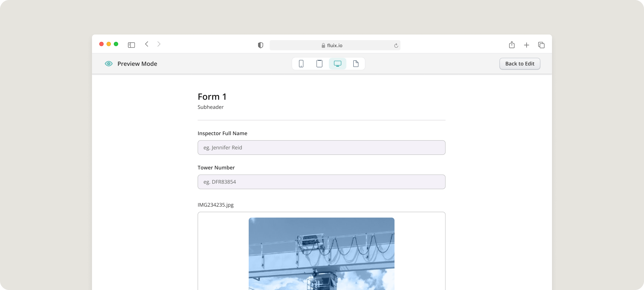This screenshot has width=644, height=290.
Task: Click the Form 1 heading
Action: click(x=212, y=97)
